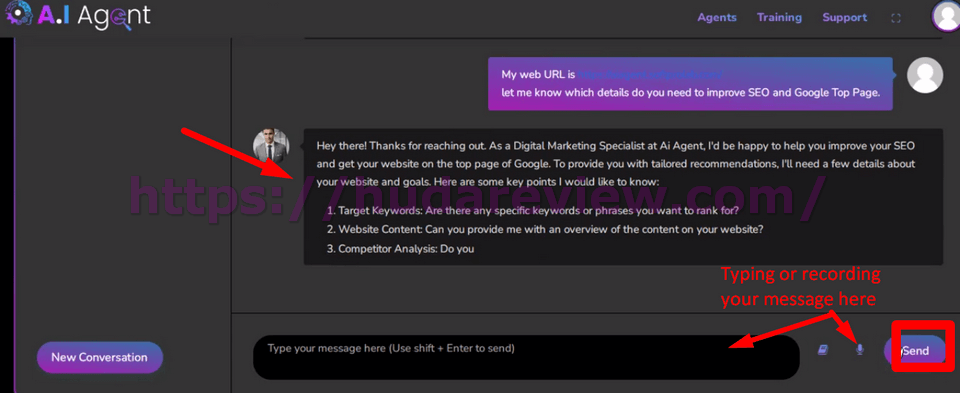Image resolution: width=960 pixels, height=393 pixels.
Task: Click the Send button
Action: click(x=915, y=351)
